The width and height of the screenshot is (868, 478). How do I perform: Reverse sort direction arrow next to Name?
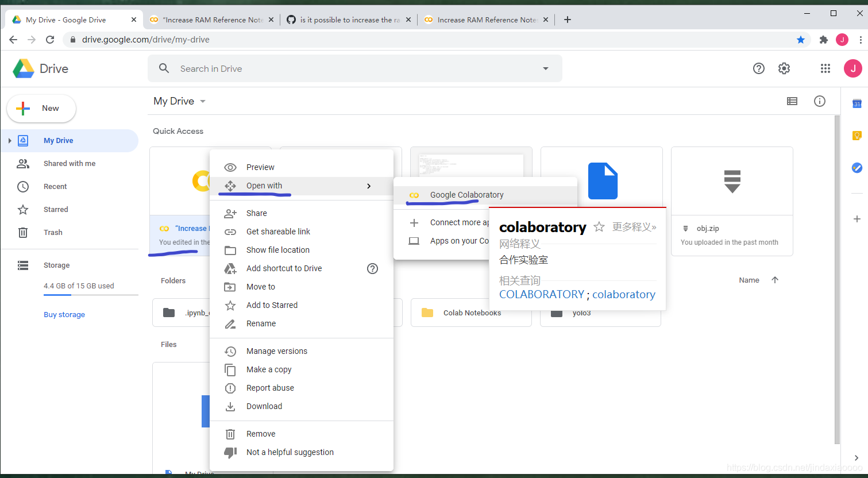pyautogui.click(x=775, y=280)
